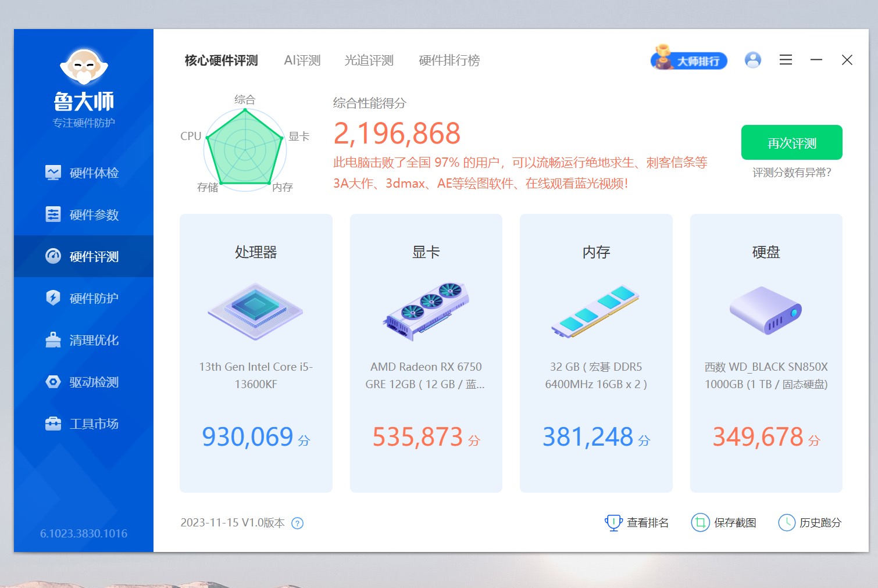Click the 13th Gen Intel Core i5-13600KF text
This screenshot has height=588, width=878.
[x=256, y=375]
